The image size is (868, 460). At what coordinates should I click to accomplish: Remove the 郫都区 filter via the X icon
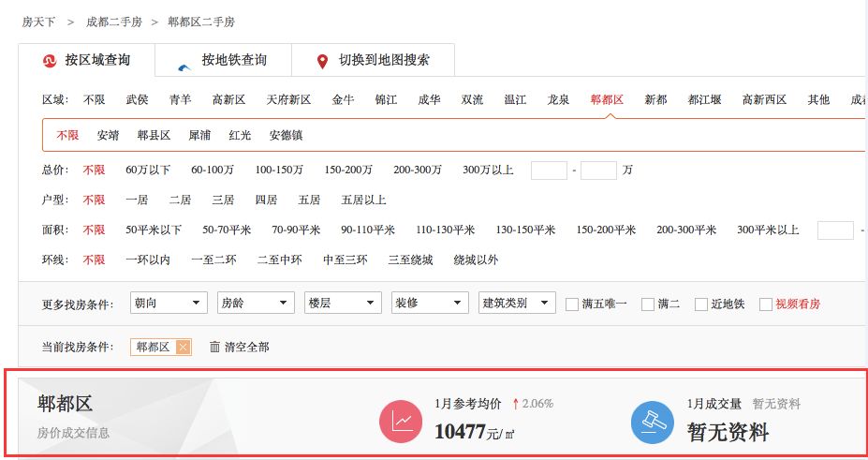click(183, 347)
